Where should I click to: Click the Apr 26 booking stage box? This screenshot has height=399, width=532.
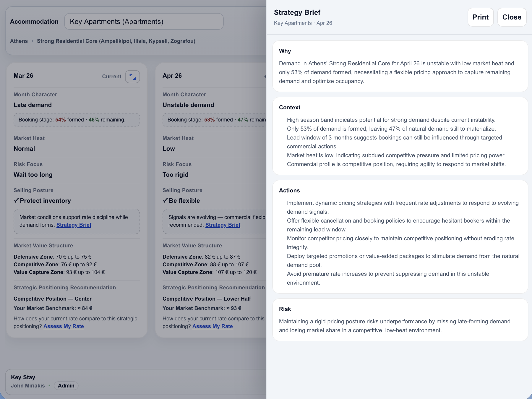point(214,120)
